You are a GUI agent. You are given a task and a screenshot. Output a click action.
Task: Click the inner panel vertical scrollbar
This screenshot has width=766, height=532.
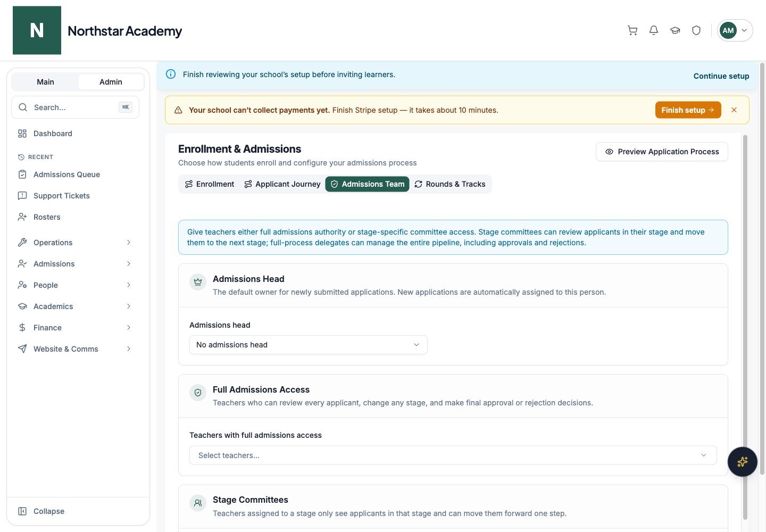click(x=745, y=327)
